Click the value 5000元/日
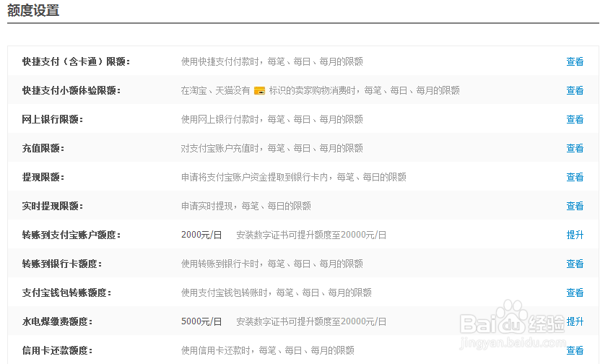This screenshot has height=364, width=600. (201, 322)
